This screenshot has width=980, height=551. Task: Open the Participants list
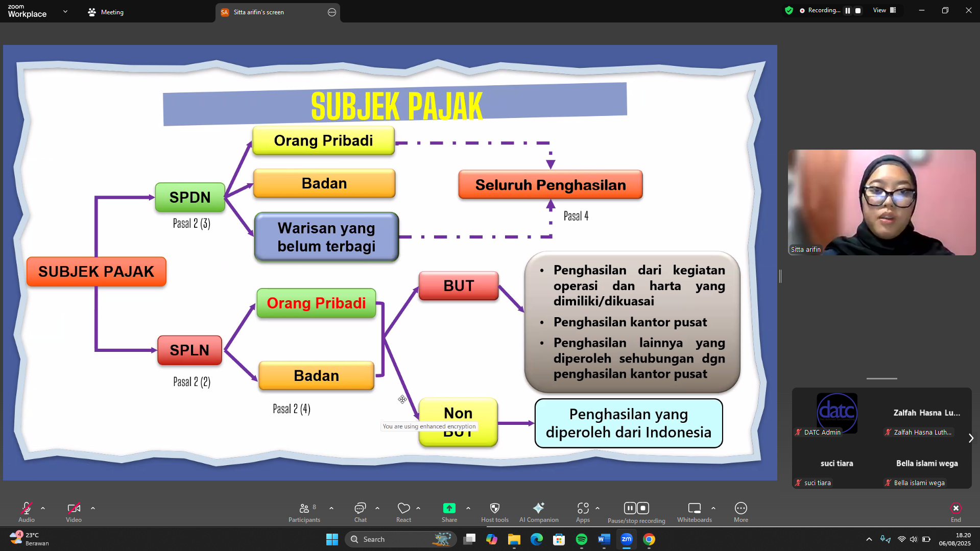pyautogui.click(x=304, y=512)
